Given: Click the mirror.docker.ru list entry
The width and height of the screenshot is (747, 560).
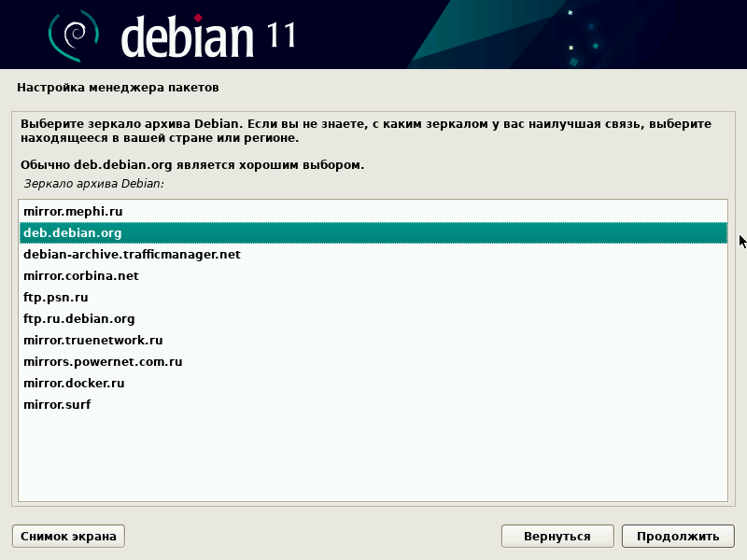Looking at the screenshot, I should pyautogui.click(x=75, y=383).
